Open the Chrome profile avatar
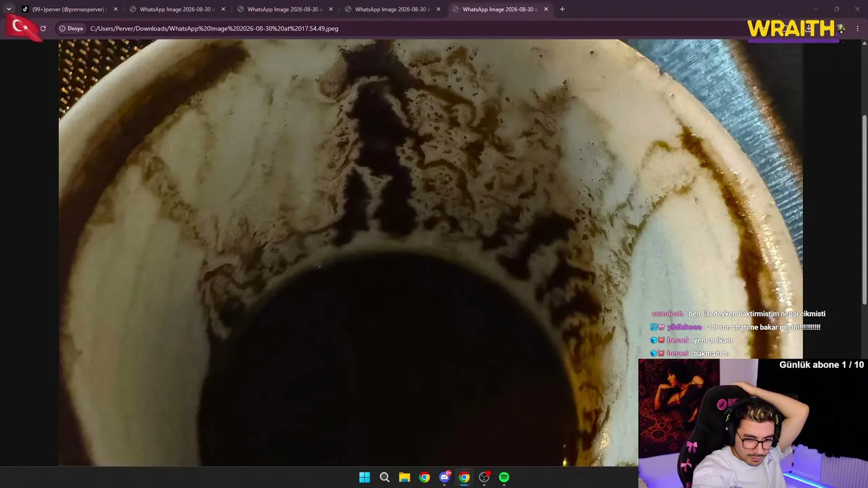Image resolution: width=868 pixels, height=488 pixels. 841,28
